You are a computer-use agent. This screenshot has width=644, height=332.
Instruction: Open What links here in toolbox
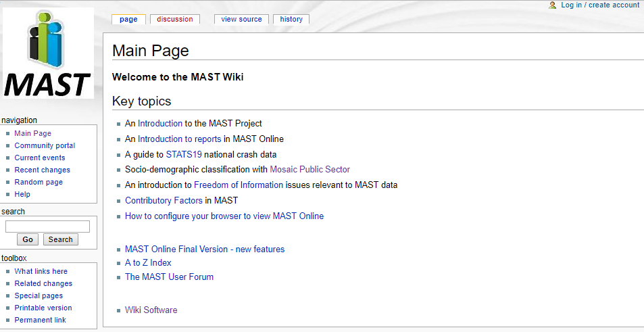pyautogui.click(x=41, y=271)
